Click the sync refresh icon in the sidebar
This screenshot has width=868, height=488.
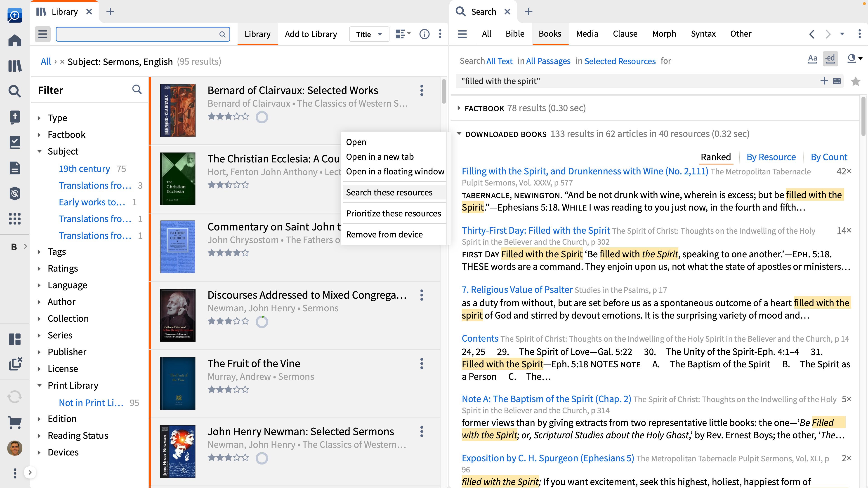(15, 397)
